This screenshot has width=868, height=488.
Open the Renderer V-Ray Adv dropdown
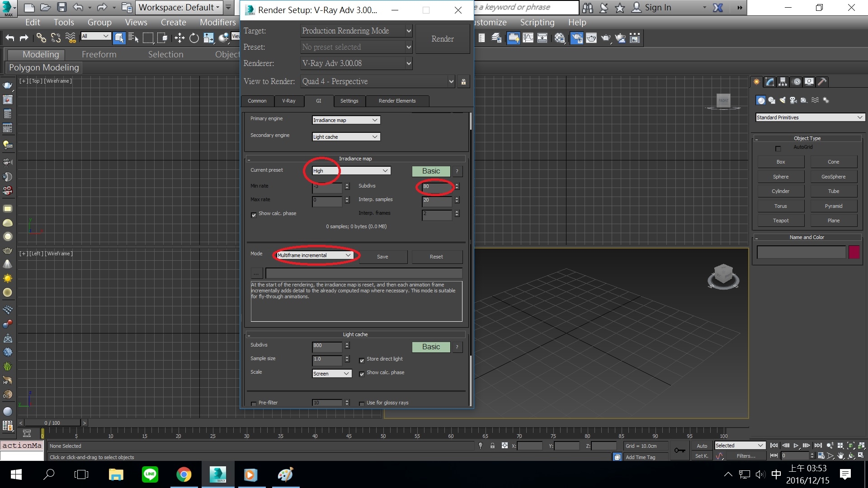point(356,63)
